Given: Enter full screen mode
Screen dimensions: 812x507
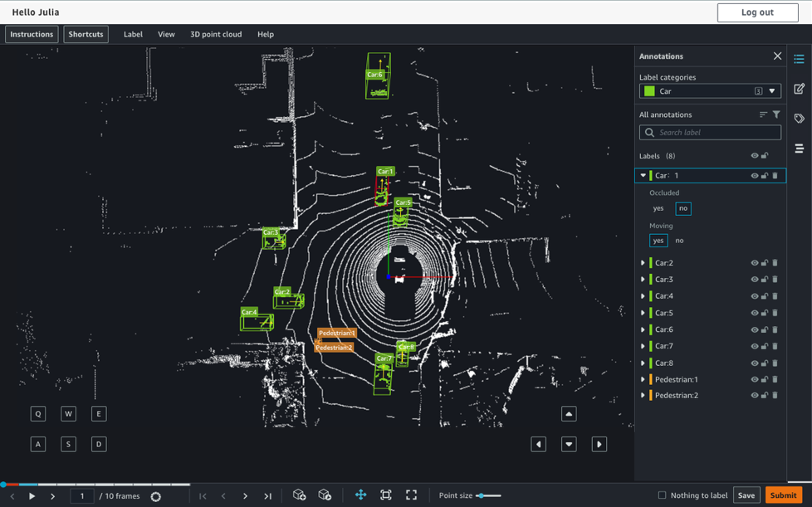Looking at the screenshot, I should tap(411, 495).
